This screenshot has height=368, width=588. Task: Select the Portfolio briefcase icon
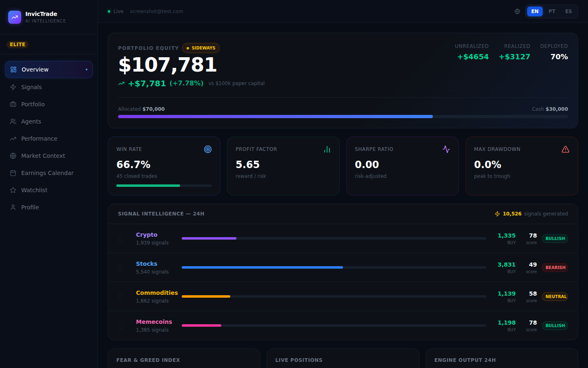[13, 104]
